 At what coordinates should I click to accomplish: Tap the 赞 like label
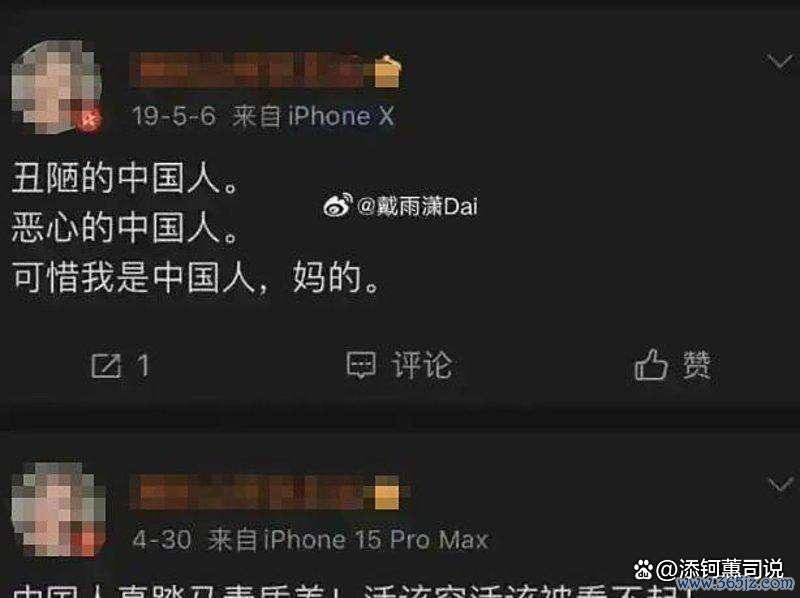click(x=697, y=365)
